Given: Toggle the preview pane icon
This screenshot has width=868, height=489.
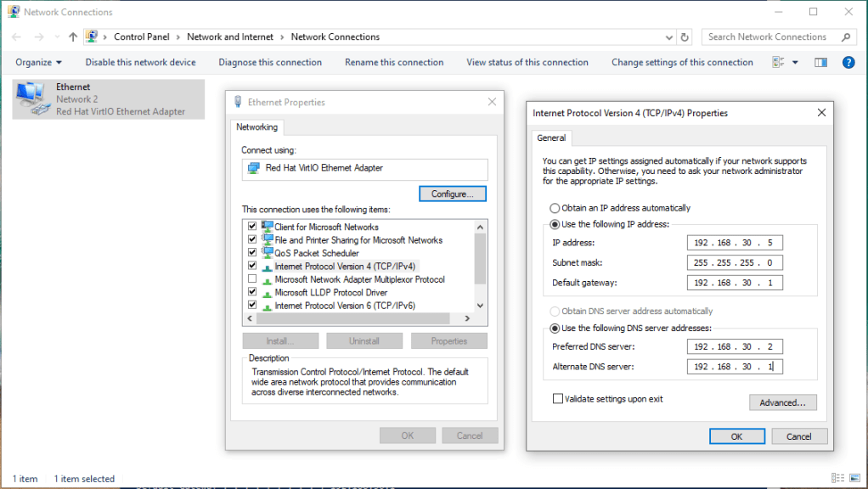Looking at the screenshot, I should point(820,62).
